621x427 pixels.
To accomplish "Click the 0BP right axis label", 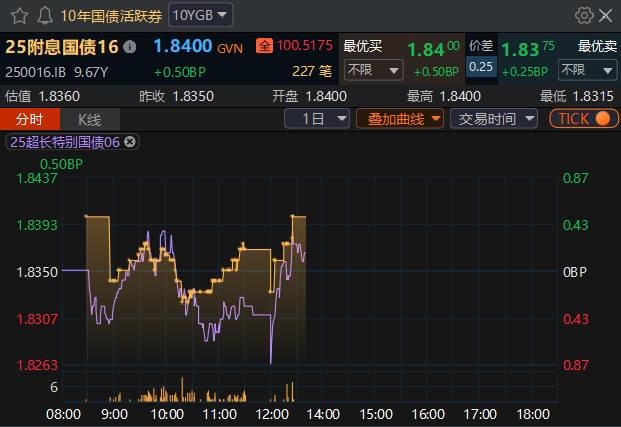I will 575,273.
